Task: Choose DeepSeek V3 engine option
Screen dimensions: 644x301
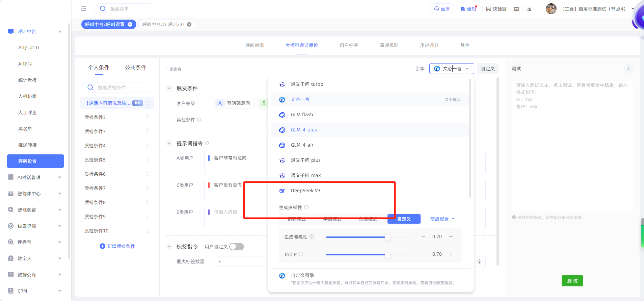Action: coord(370,191)
